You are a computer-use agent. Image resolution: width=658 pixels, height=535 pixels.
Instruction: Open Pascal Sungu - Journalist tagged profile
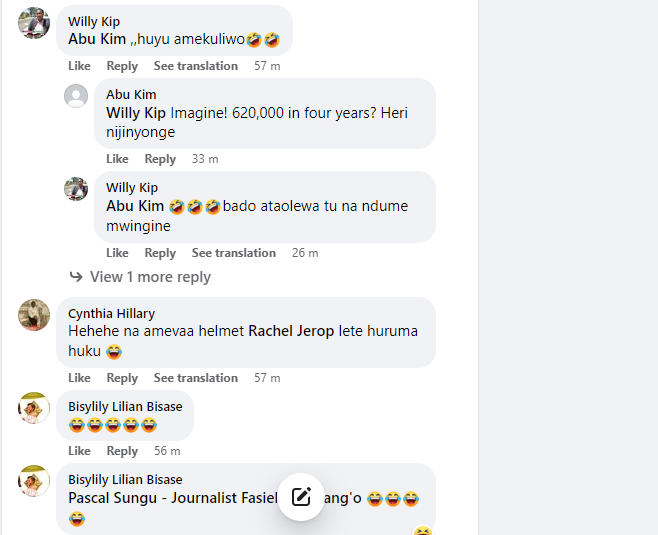click(172, 498)
